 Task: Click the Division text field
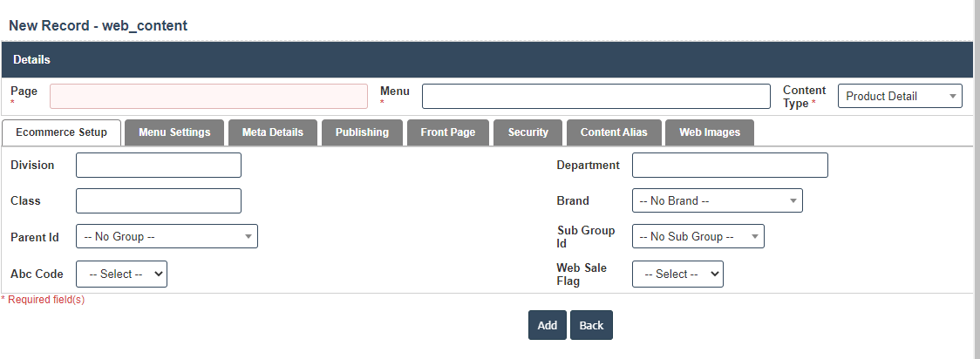coord(159,166)
